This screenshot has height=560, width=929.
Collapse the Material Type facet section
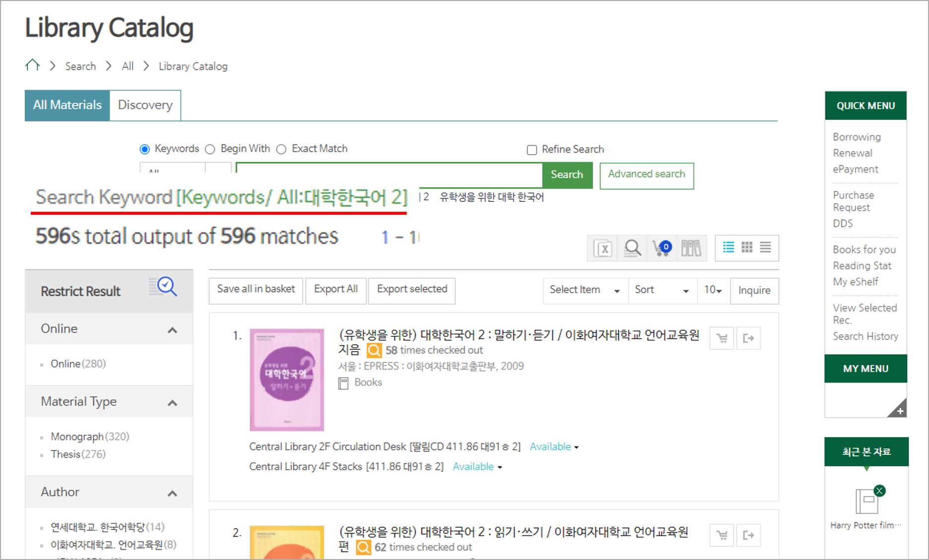pyautogui.click(x=172, y=403)
